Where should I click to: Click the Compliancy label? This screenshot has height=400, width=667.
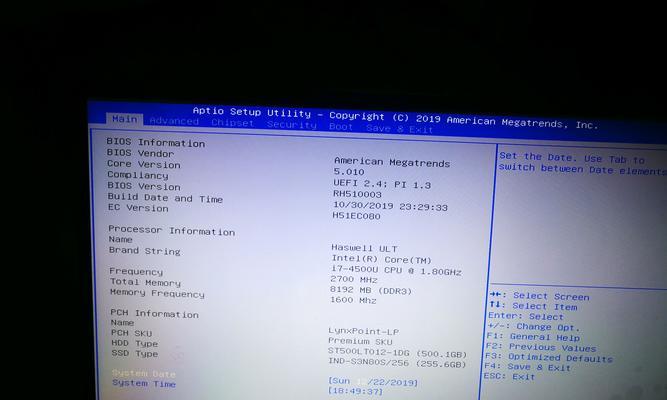click(138, 175)
